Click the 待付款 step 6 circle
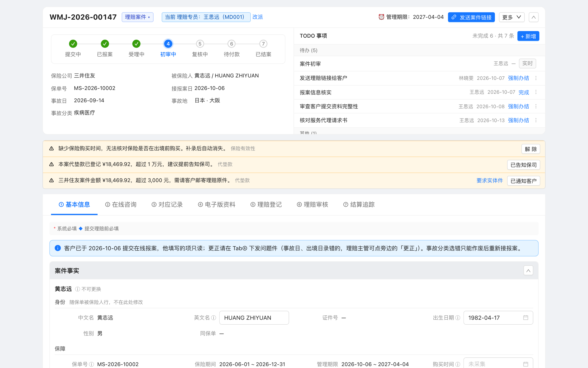The width and height of the screenshot is (588, 368). click(231, 44)
